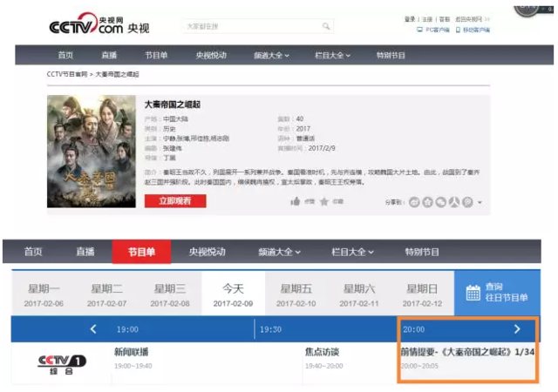Click 特别节目 in the top navigation bar
Image resolution: width=558 pixels, height=392 pixels.
click(x=391, y=55)
